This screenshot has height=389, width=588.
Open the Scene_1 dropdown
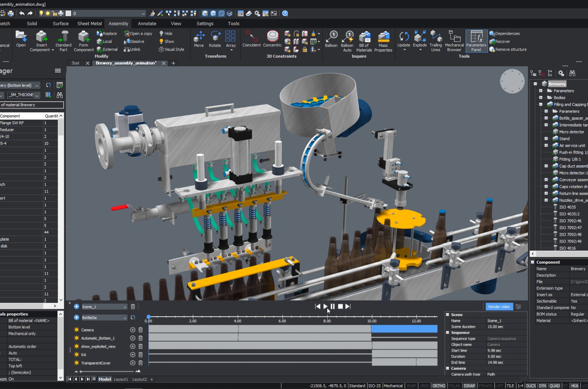[x=125, y=307]
